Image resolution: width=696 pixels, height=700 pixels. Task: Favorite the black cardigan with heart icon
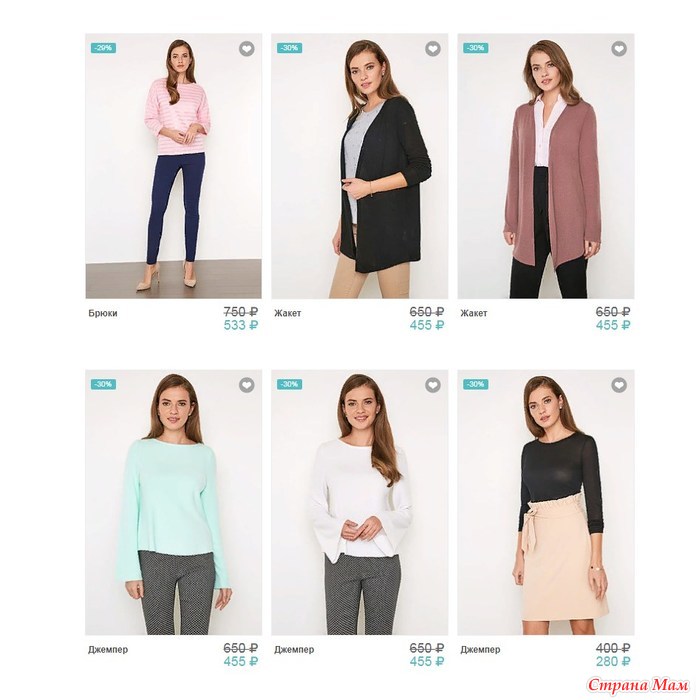click(x=433, y=49)
